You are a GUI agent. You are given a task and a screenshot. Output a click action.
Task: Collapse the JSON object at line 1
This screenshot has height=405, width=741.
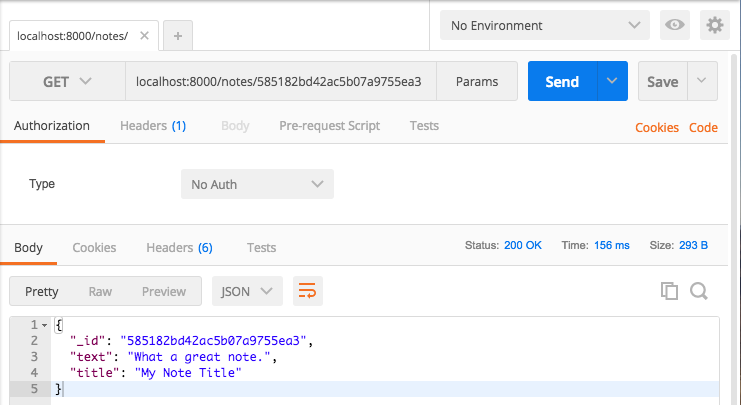click(46, 326)
